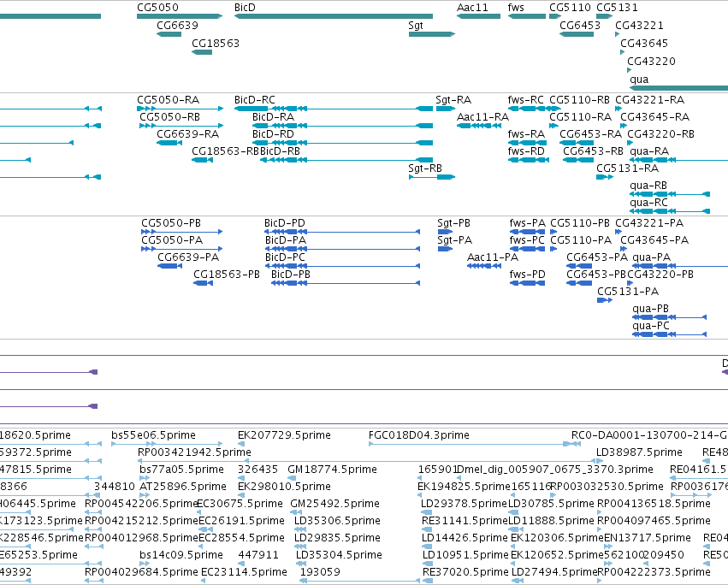Click the CG5050 gene label
728x585 pixels.
click(x=157, y=8)
